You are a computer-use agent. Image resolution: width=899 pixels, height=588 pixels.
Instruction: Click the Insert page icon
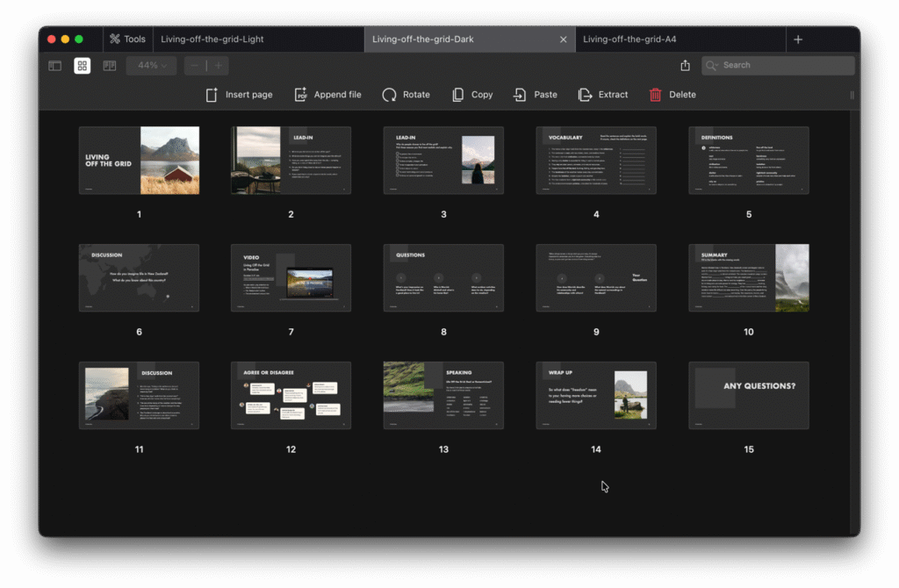pyautogui.click(x=212, y=95)
